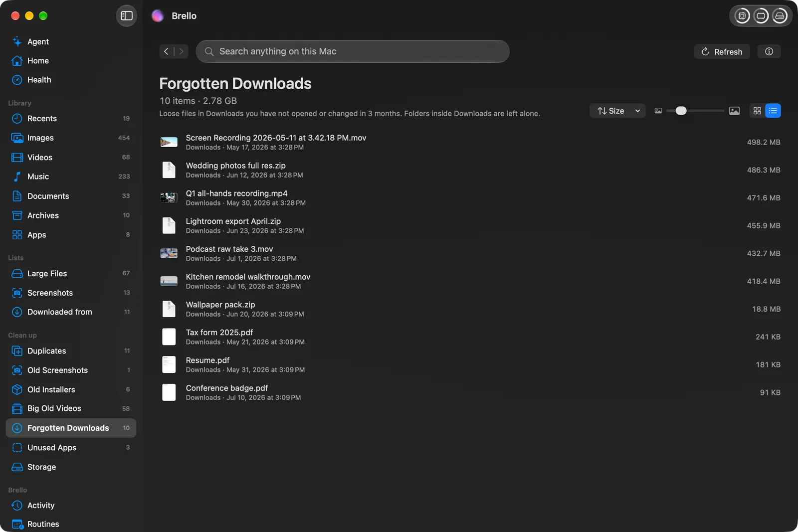This screenshot has width=798, height=532.
Task: Open the memory status icon at top right
Action: pyautogui.click(x=761, y=16)
